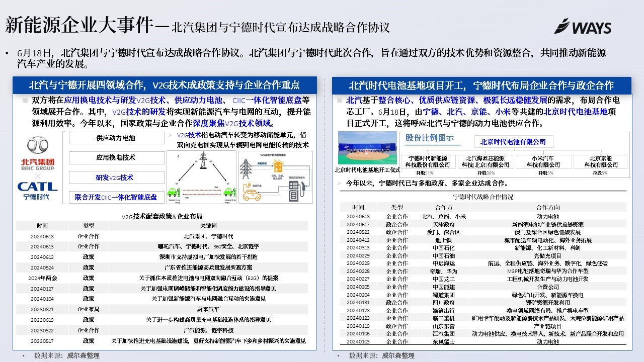Click the 宁德时代战略合作情况 table title
The height and width of the screenshot is (362, 644).
(x=483, y=197)
